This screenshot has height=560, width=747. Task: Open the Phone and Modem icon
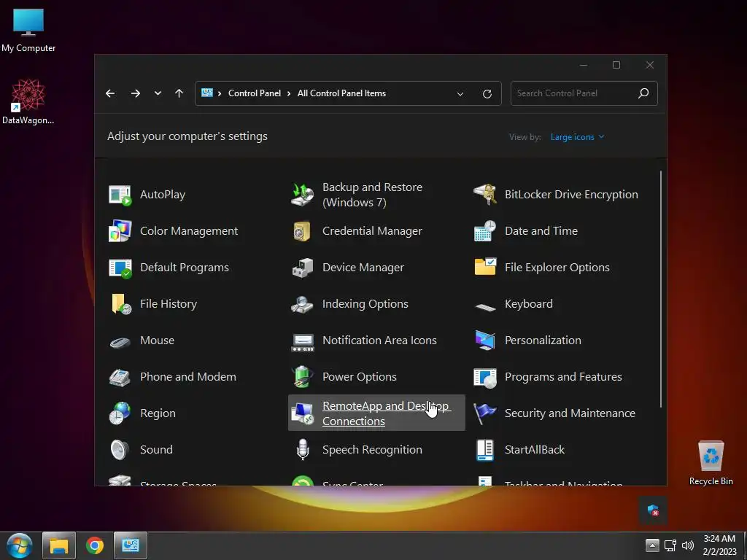click(120, 377)
